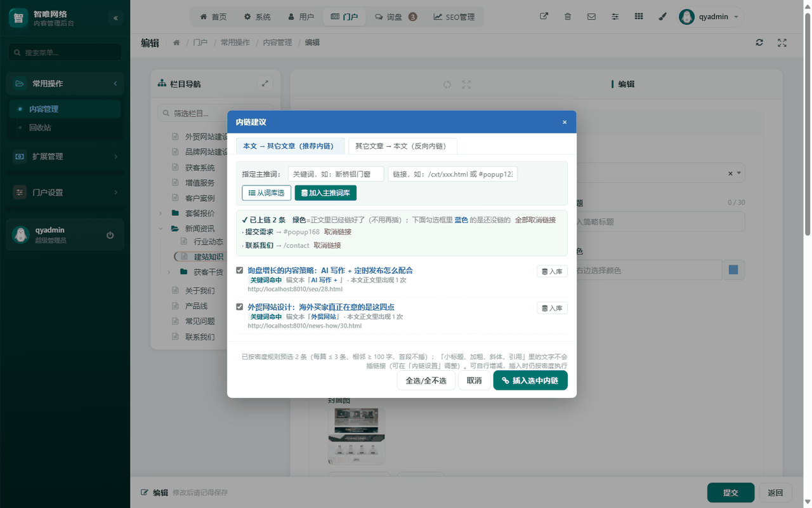Expand the 扩展管理 sidebar menu
Image resolution: width=812 pixels, height=508 pixels.
coord(65,156)
